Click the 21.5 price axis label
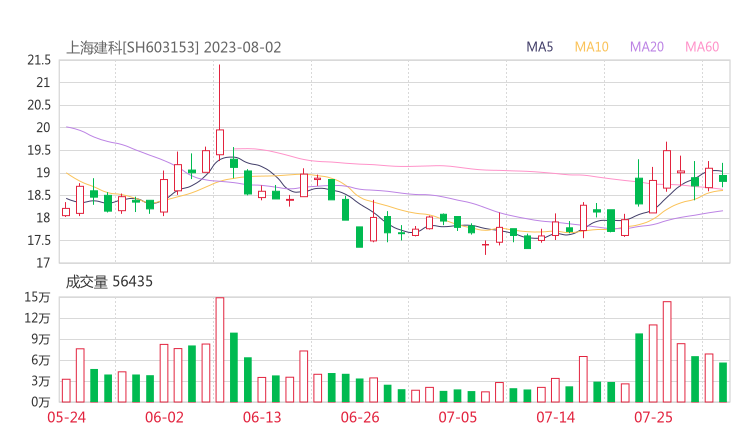 39,60
